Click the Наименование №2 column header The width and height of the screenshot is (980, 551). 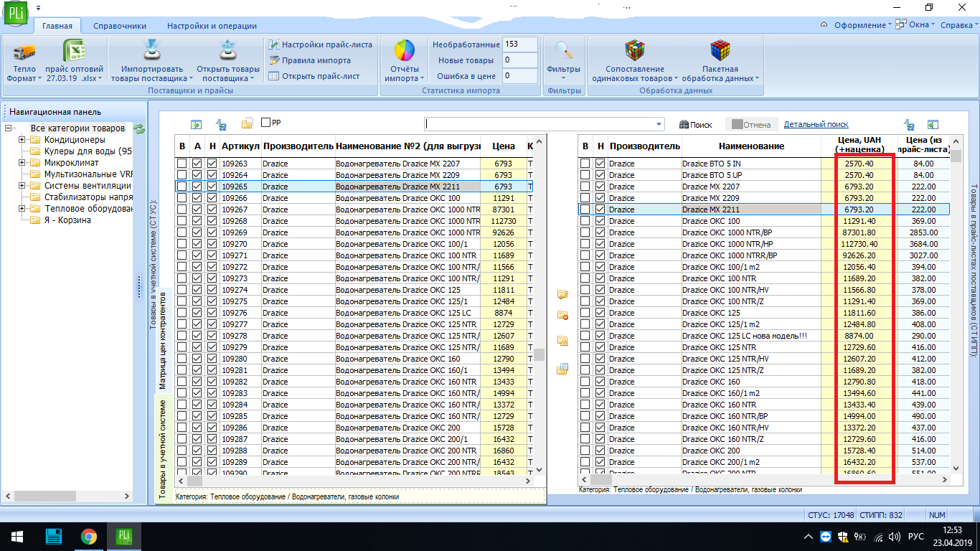pos(407,146)
